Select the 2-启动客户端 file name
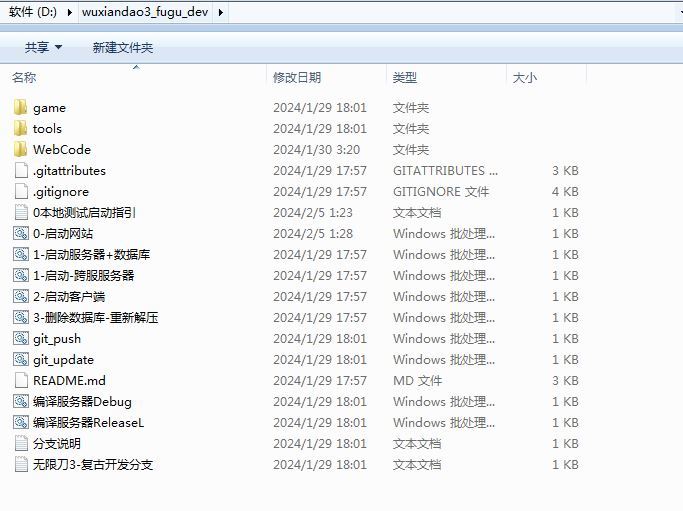This screenshot has height=511, width=683. (69, 297)
